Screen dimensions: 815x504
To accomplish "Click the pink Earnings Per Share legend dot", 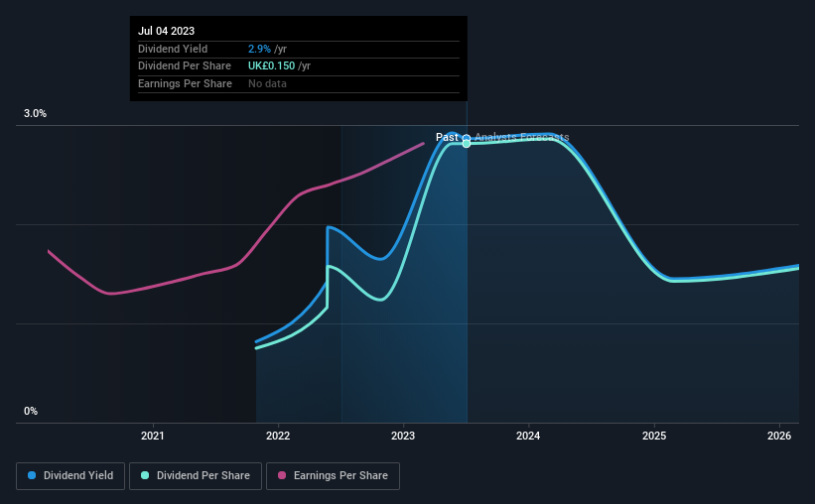I will click(282, 475).
